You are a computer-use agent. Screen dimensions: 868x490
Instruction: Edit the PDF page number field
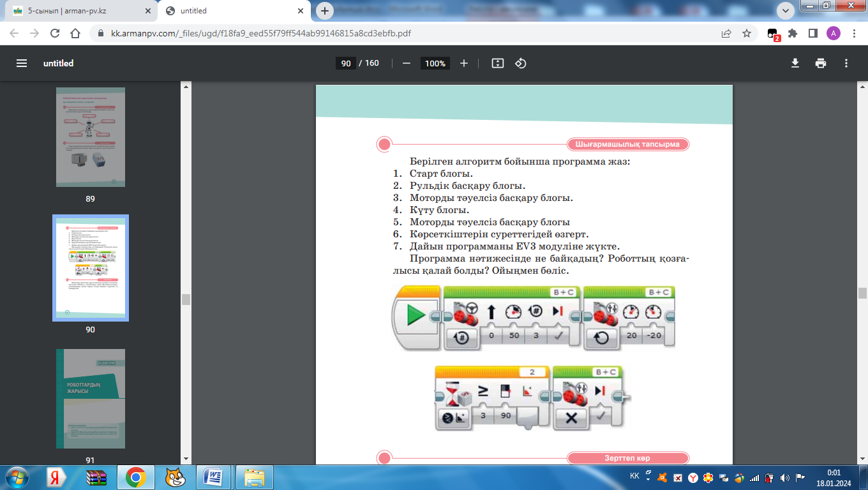pos(345,63)
